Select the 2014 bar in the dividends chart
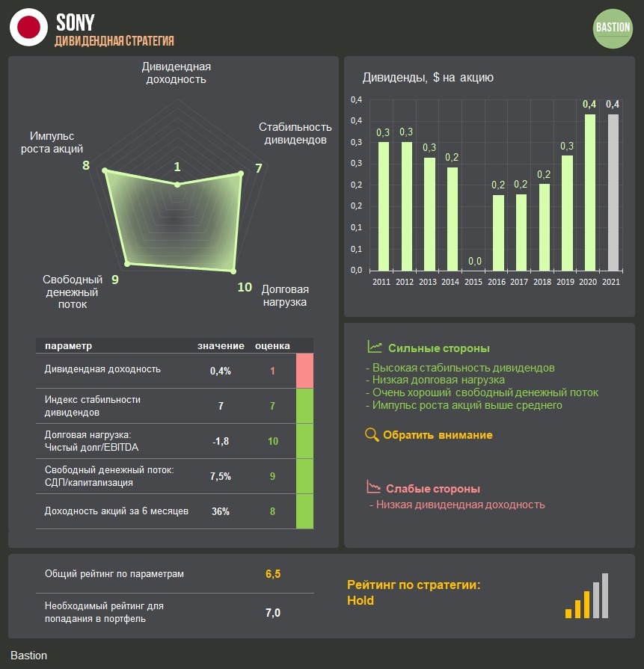Screen dimensions: 644x669 [453, 219]
